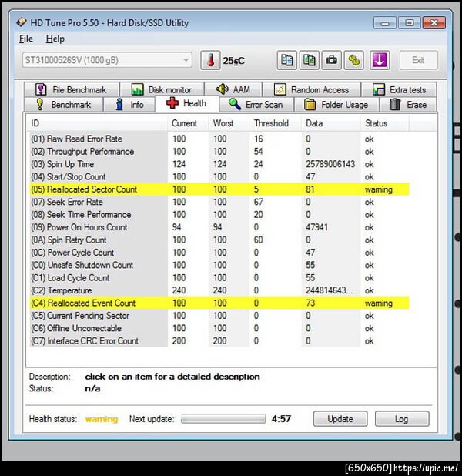
Task: Copy info to clipboard icon
Action: pyautogui.click(x=286, y=60)
